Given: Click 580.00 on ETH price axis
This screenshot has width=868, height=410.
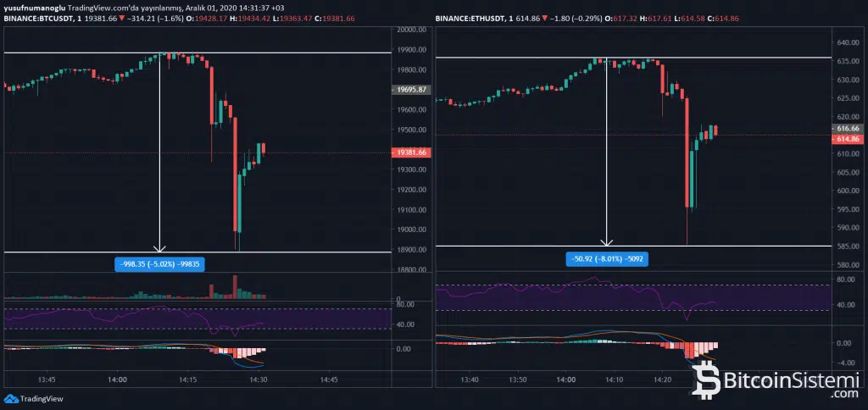Looking at the screenshot, I should (x=849, y=264).
